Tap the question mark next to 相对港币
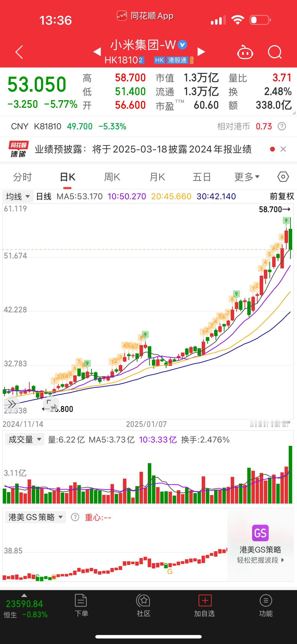The height and width of the screenshot is (644, 297). pyautogui.click(x=282, y=126)
